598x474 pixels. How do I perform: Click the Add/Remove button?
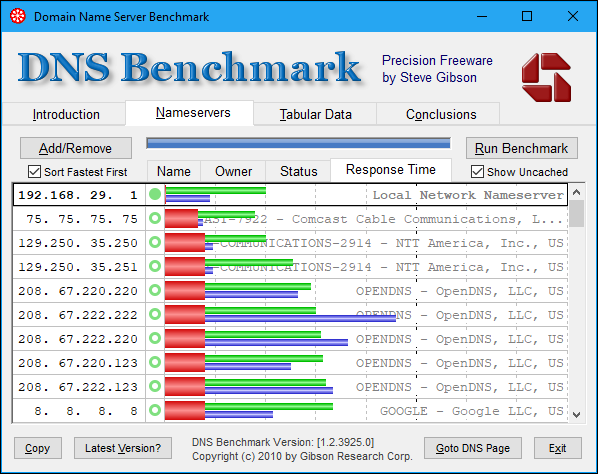76,148
